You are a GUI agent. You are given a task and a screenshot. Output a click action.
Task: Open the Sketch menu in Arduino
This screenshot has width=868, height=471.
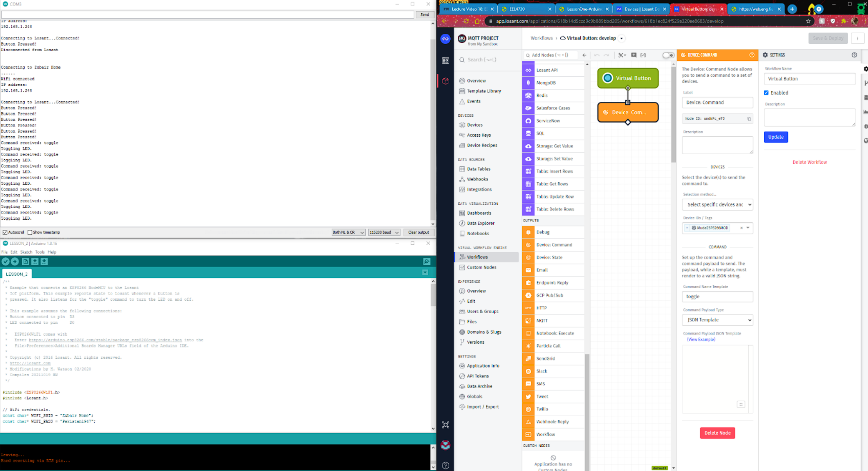(x=26, y=252)
